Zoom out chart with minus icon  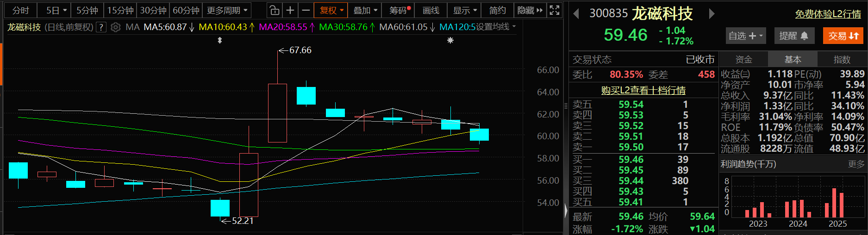(x=306, y=10)
